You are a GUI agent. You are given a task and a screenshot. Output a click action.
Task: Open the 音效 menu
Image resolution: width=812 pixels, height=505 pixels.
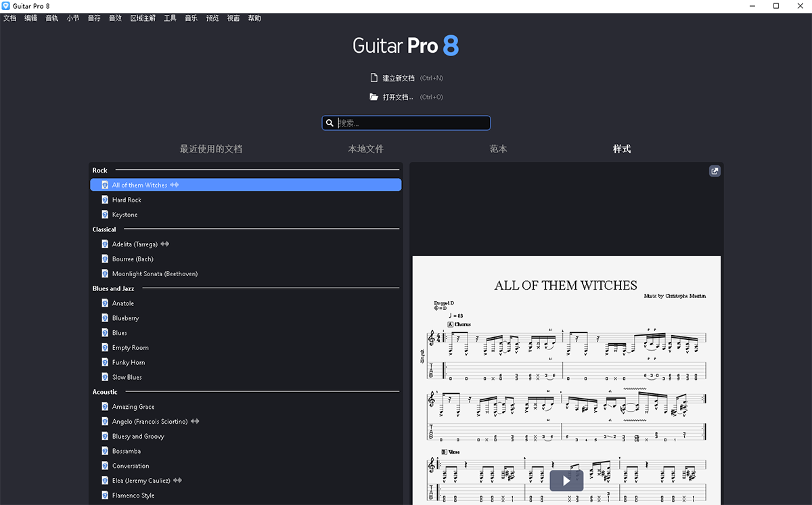(x=115, y=18)
